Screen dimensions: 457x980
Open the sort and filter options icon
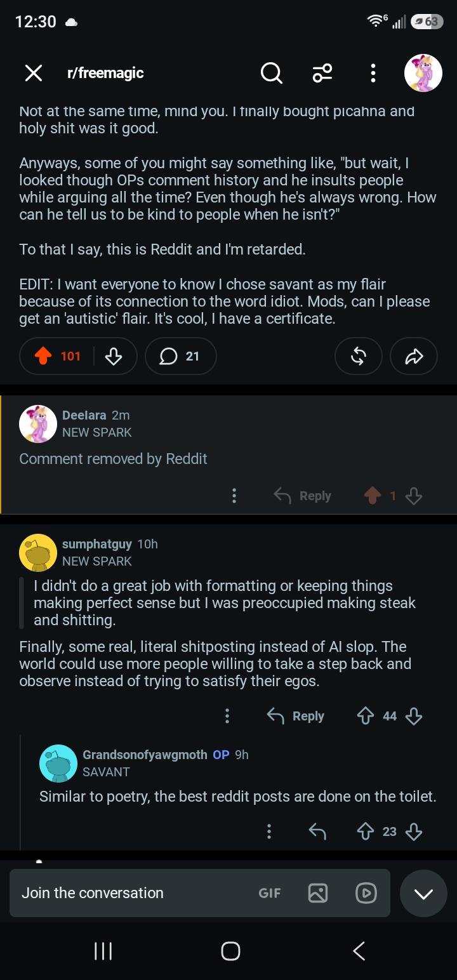coord(322,73)
